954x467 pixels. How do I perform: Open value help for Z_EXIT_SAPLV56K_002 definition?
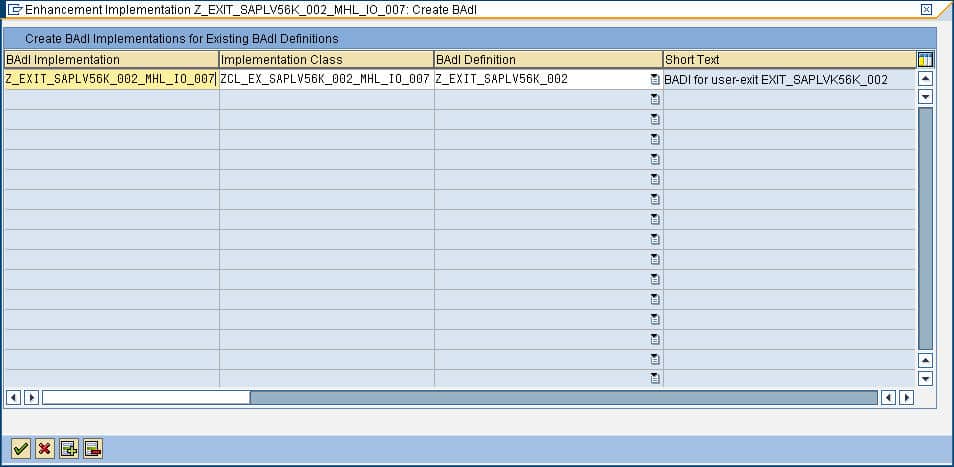[x=655, y=79]
